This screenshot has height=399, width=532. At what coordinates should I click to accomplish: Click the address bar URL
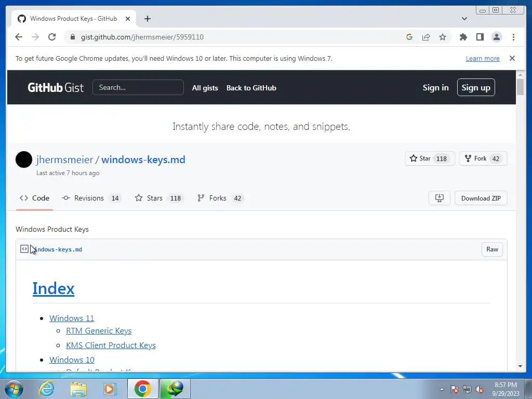[x=142, y=37]
